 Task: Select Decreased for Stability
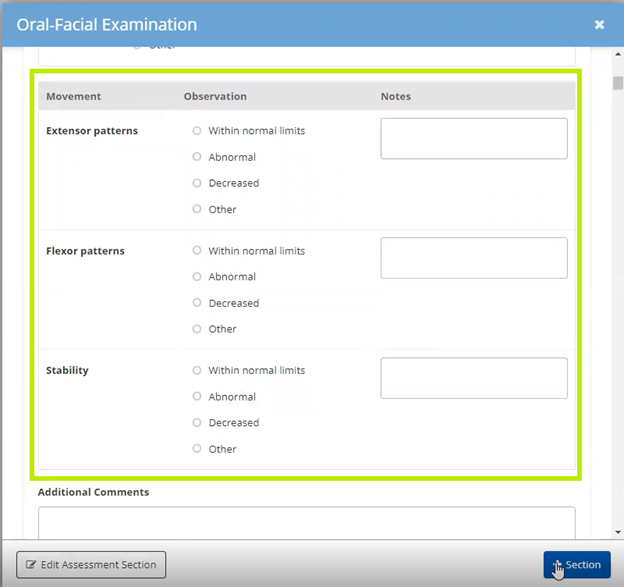(197, 423)
